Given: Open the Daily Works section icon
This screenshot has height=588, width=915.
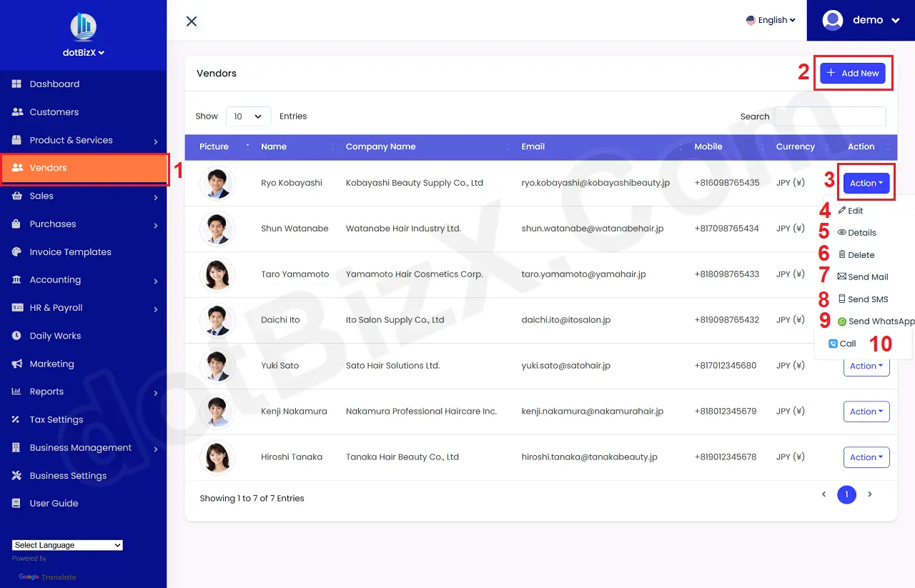Looking at the screenshot, I should coord(16,336).
